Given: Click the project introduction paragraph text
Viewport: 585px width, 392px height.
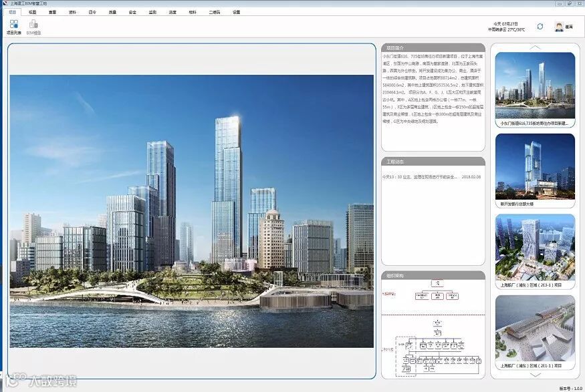Looking at the screenshot, I should [x=433, y=89].
